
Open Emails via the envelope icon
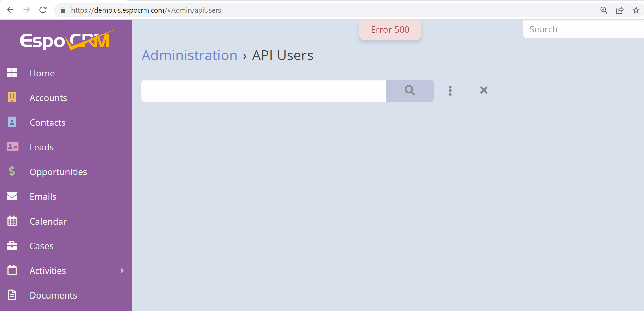(12, 196)
